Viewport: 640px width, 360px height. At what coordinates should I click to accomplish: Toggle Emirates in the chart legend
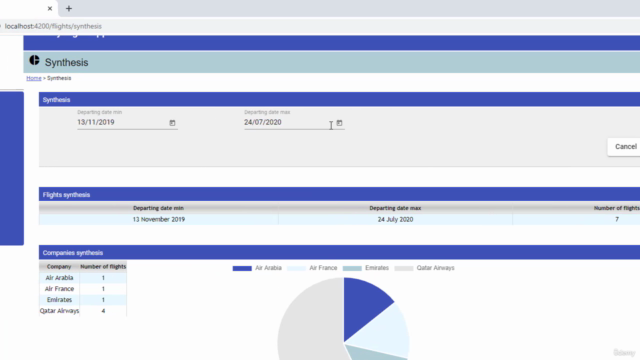point(366,268)
